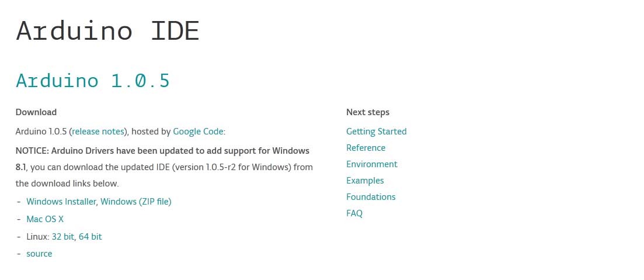Click the Linux: label text
The height and width of the screenshot is (280, 644).
(38, 237)
